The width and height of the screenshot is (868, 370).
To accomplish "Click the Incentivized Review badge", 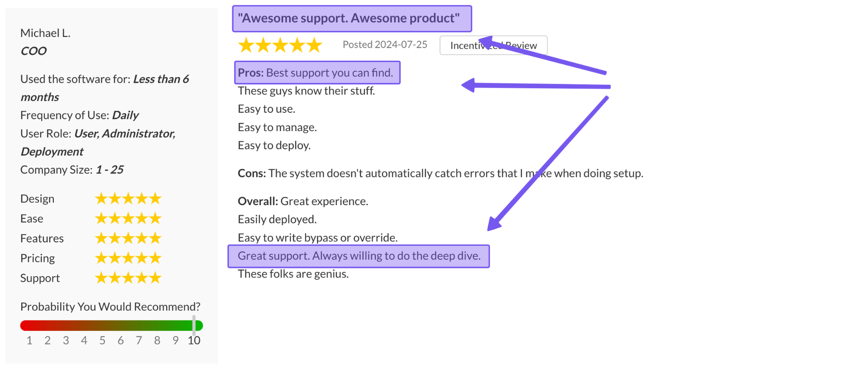I will coord(493,46).
